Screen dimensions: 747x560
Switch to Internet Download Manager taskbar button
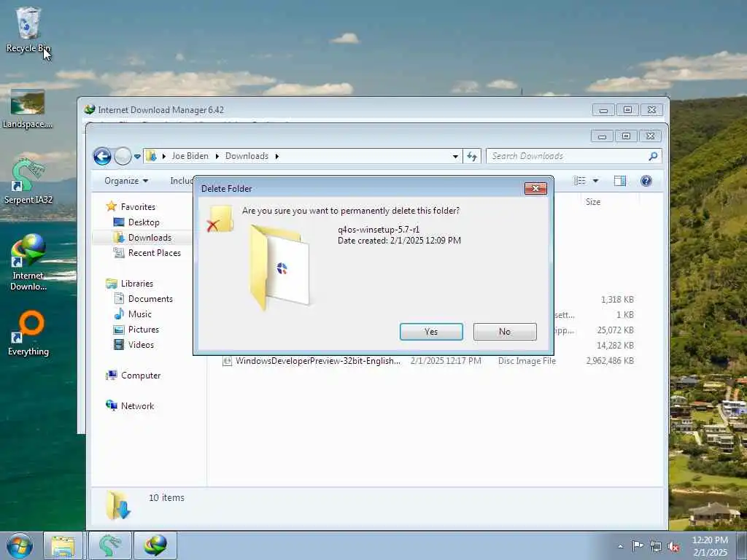tap(155, 545)
